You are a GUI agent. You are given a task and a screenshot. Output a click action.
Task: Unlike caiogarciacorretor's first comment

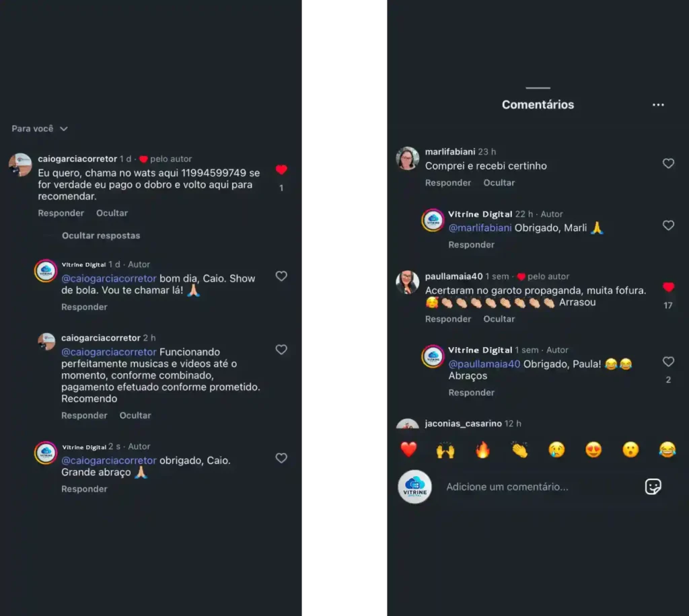point(281,170)
